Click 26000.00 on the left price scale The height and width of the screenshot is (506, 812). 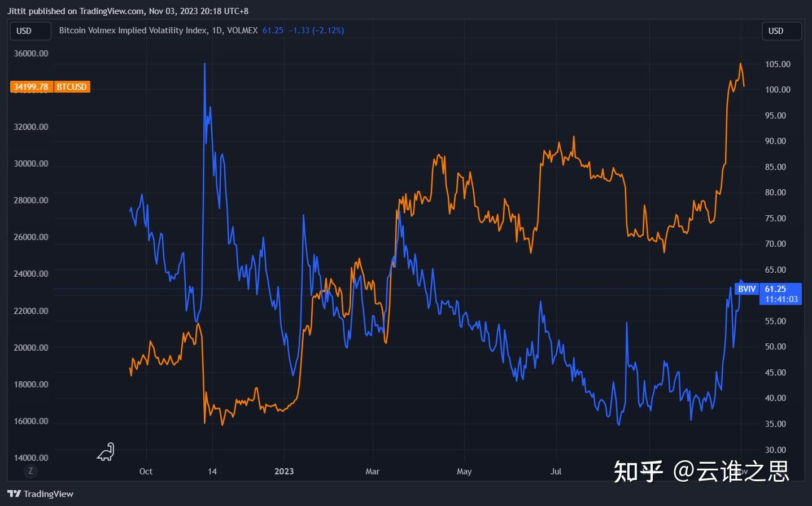[31, 237]
